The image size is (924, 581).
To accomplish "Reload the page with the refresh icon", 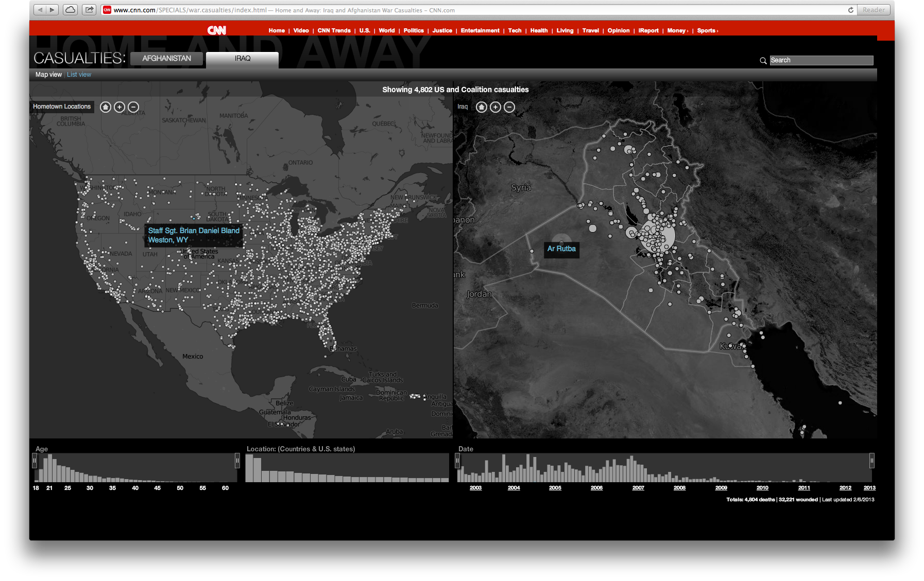I will 850,10.
